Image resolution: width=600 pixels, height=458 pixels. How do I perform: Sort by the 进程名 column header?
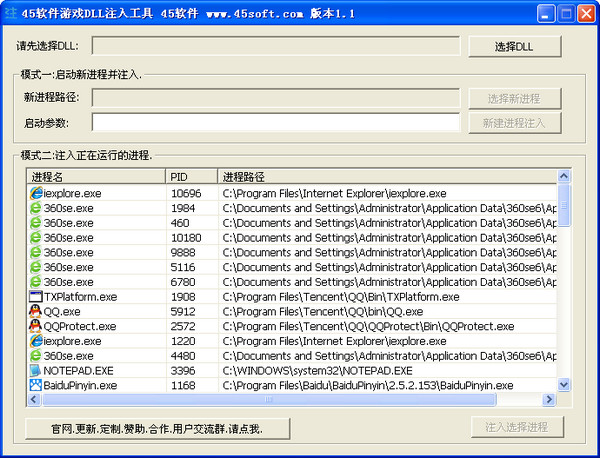point(96,177)
